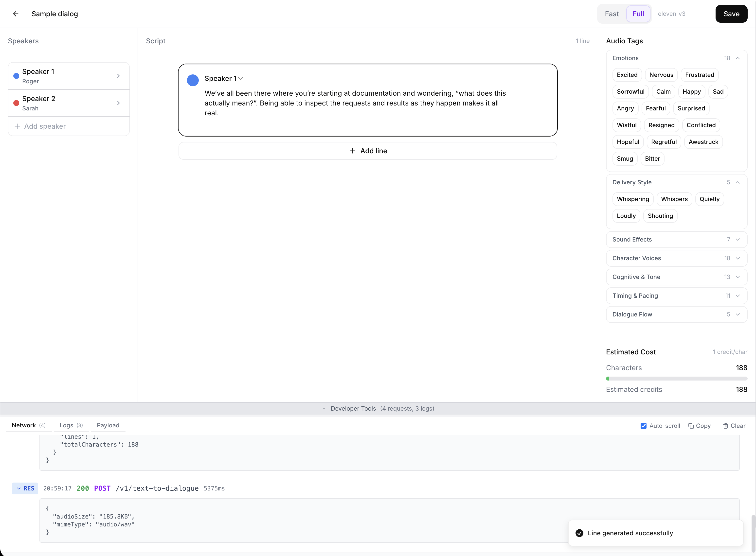The height and width of the screenshot is (556, 756).
Task: Open the Payload tab
Action: click(108, 425)
